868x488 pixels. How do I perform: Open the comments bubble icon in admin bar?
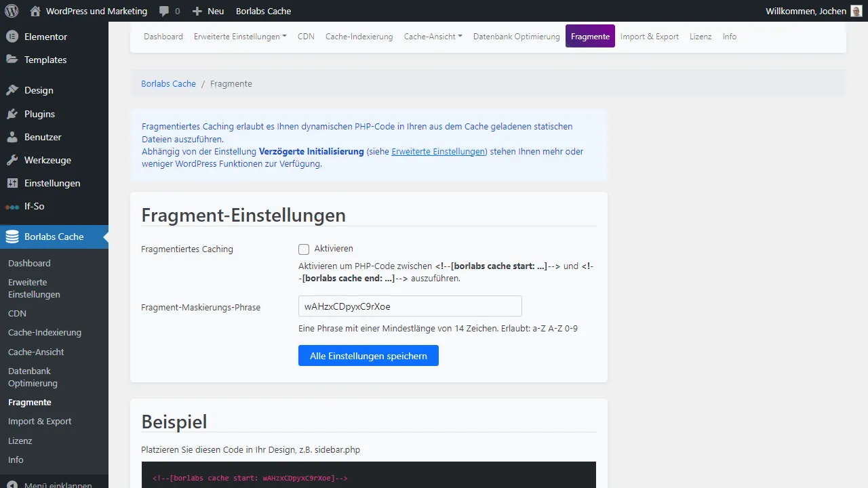tap(163, 12)
